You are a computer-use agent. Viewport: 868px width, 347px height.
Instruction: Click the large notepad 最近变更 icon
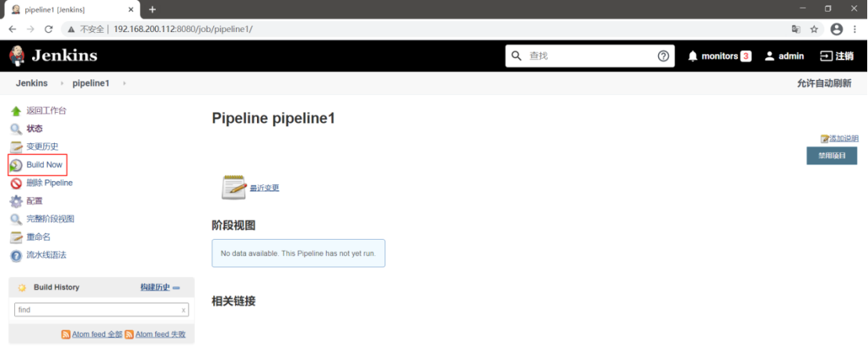point(233,187)
